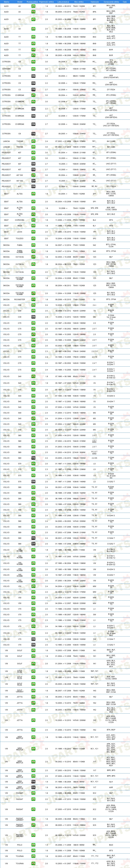This screenshot has height=868, width=130.
Task: Select the 607 model cell in the PEUGEOT row
Action: (20, 186)
